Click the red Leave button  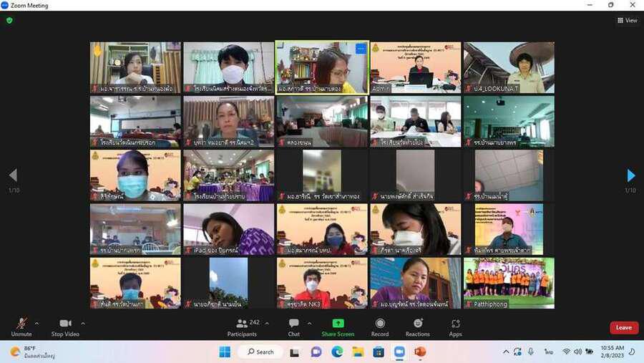[x=623, y=327]
